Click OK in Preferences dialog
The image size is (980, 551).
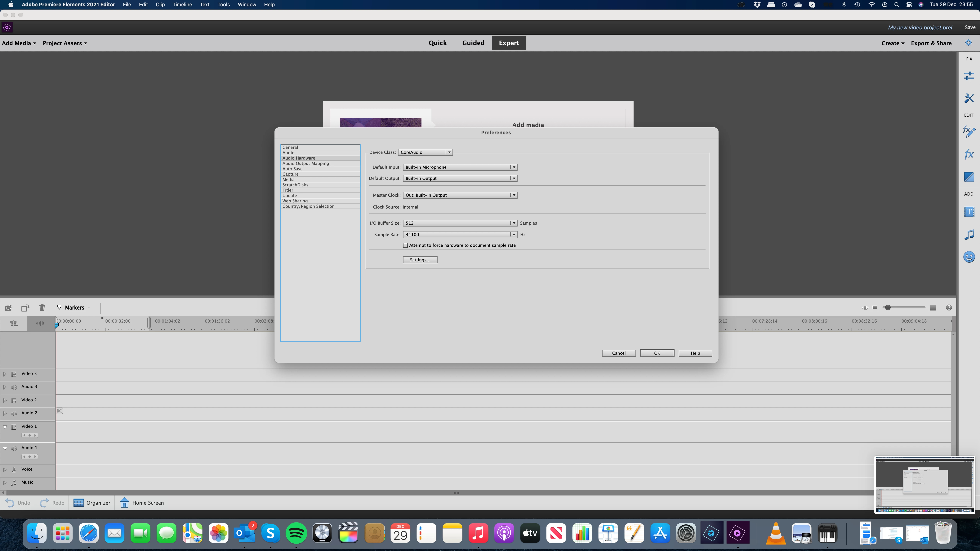pyautogui.click(x=657, y=353)
